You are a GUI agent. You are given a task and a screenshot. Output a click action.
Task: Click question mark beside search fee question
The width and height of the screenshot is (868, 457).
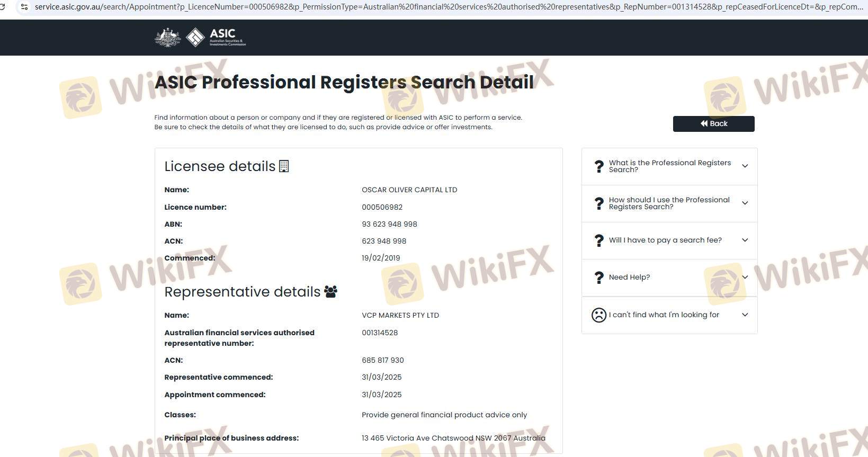point(599,240)
